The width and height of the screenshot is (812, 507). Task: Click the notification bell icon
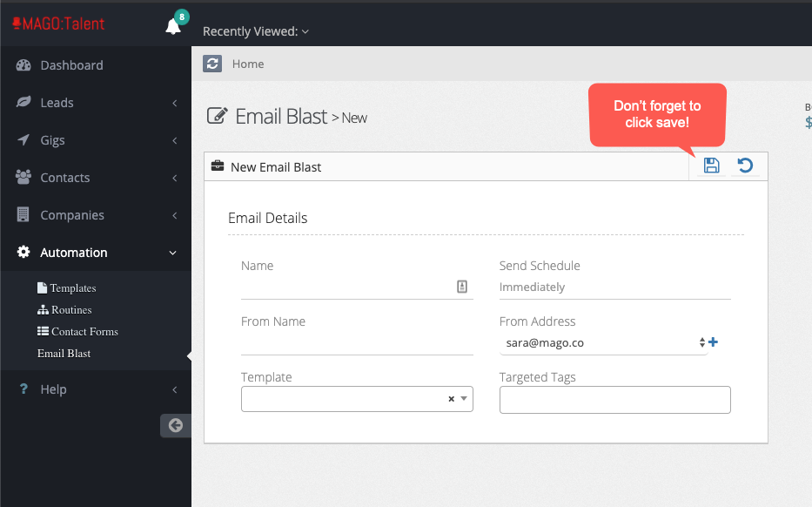[173, 26]
